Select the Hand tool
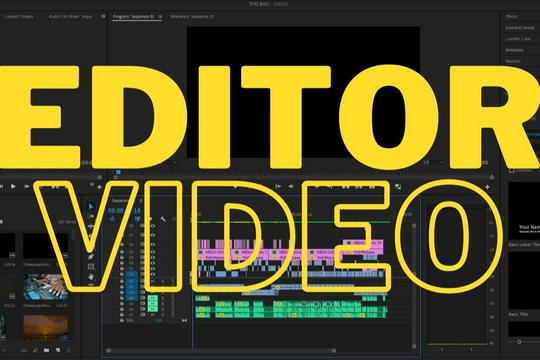The image size is (540, 360). click(91, 277)
